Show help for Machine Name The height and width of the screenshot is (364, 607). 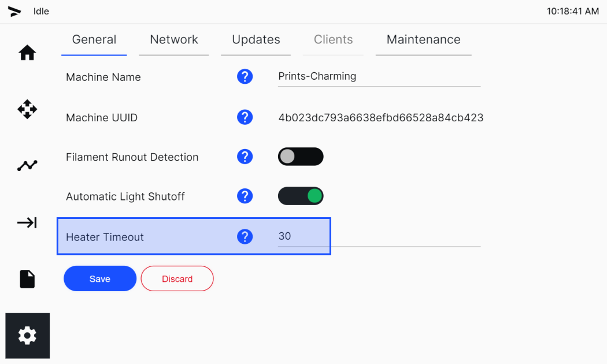(x=245, y=77)
